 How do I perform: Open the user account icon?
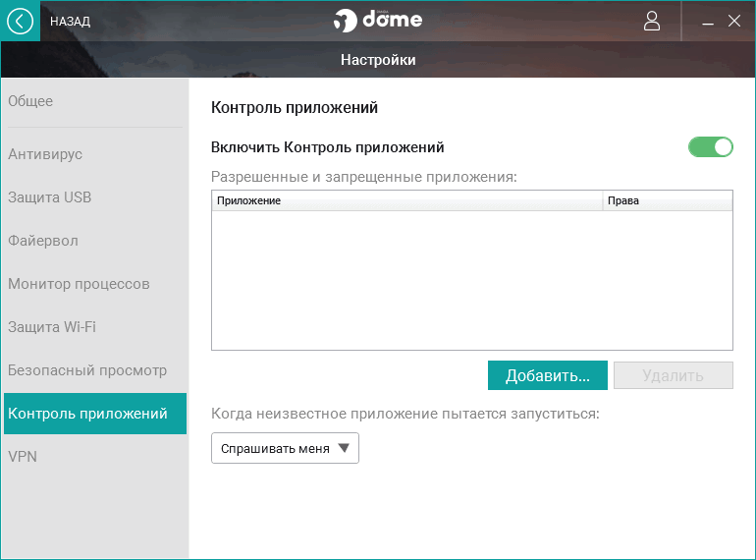(652, 21)
